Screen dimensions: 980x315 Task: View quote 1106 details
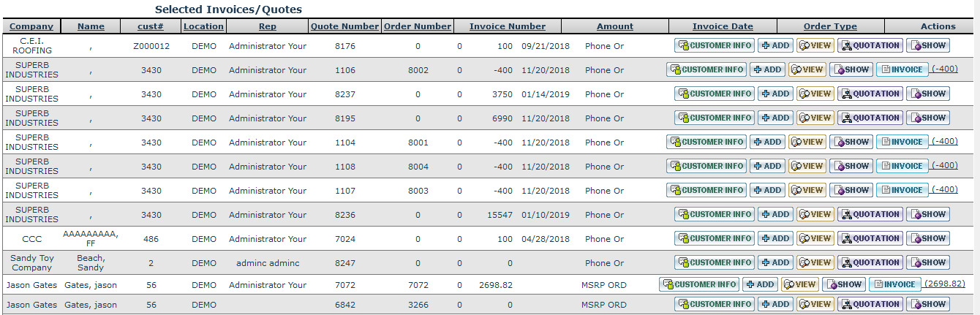click(807, 69)
